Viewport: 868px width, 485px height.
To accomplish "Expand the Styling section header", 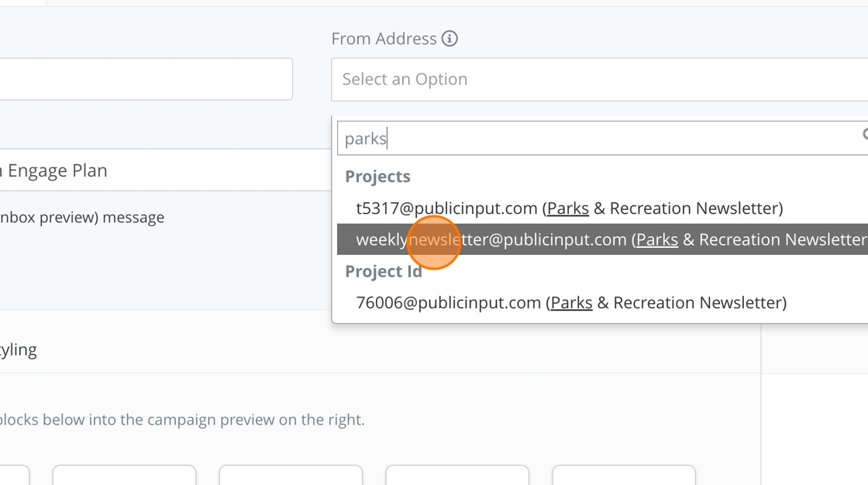I will tap(19, 349).
